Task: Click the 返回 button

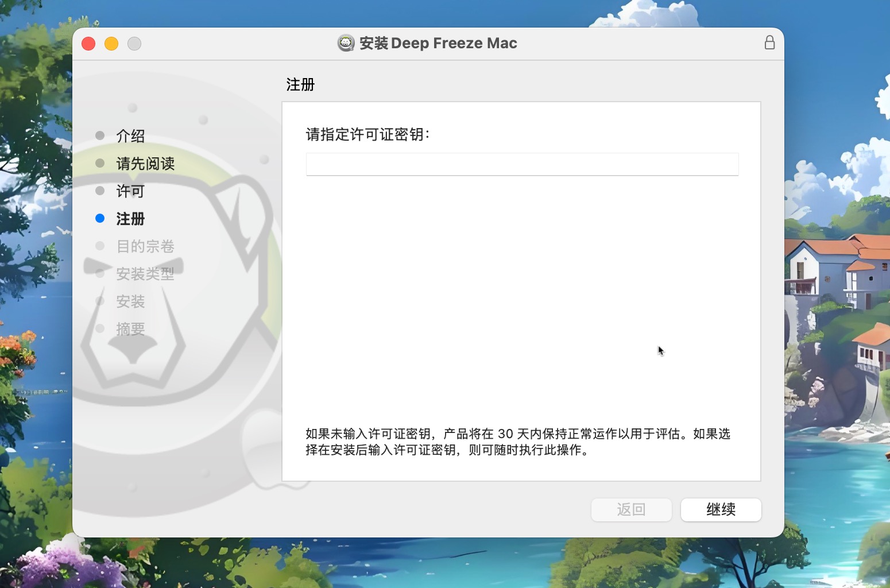Action: click(x=631, y=510)
